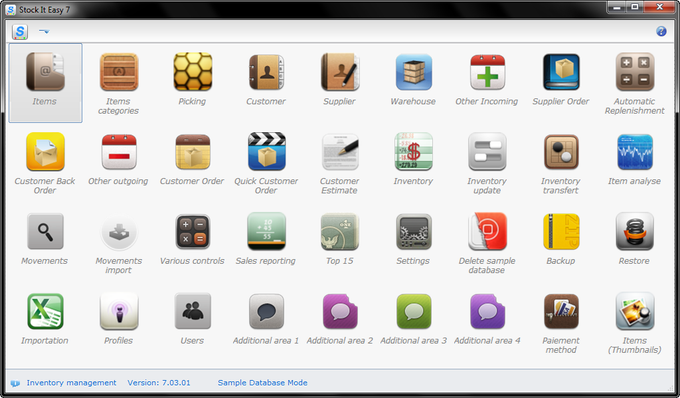This screenshot has height=398, width=680.
Task: Open Customer Back Order
Action: point(45,152)
